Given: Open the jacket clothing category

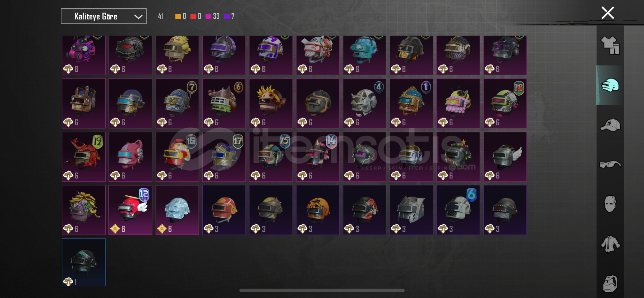Looking at the screenshot, I should 610,244.
